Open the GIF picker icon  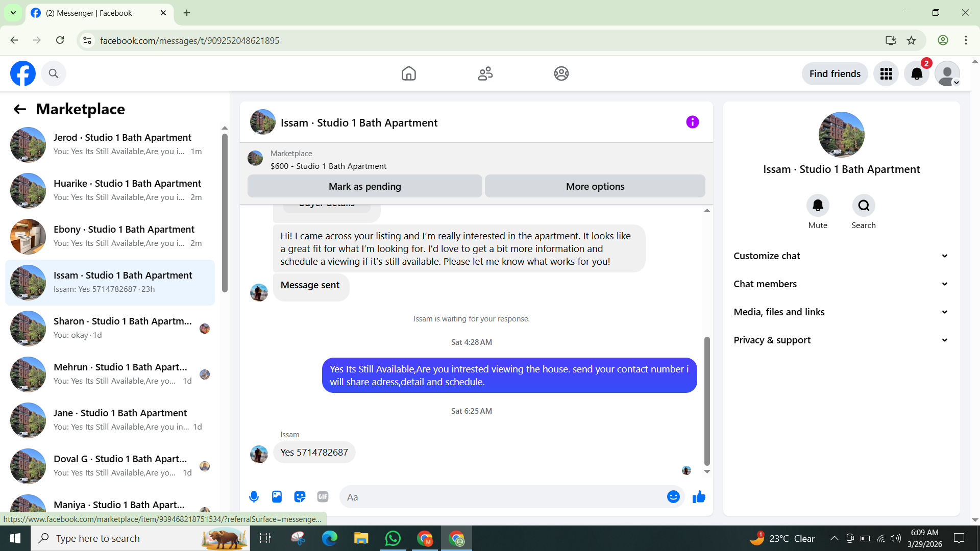[323, 496]
